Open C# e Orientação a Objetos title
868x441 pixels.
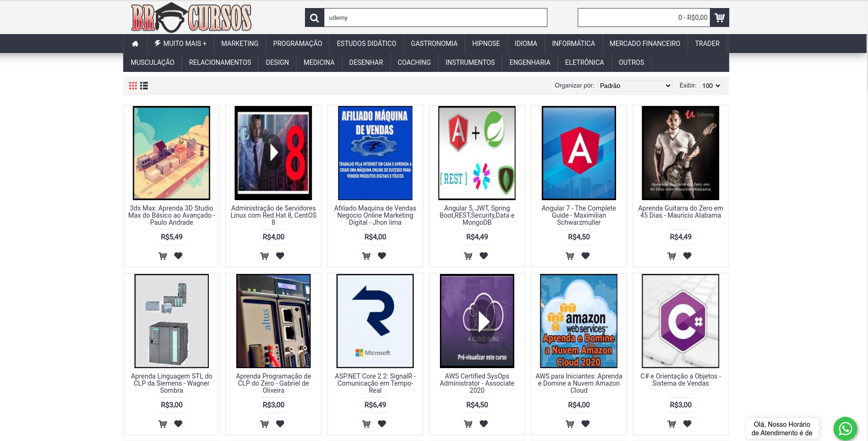pyautogui.click(x=680, y=380)
